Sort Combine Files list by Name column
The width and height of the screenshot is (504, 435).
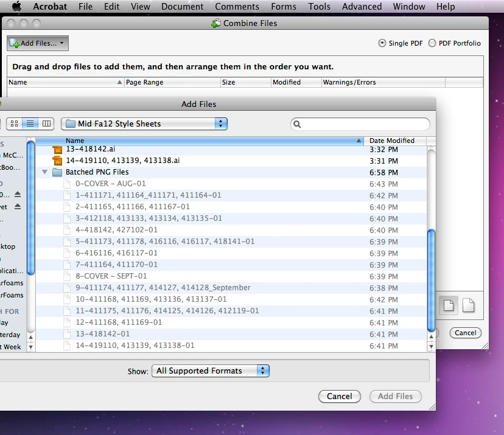click(65, 82)
